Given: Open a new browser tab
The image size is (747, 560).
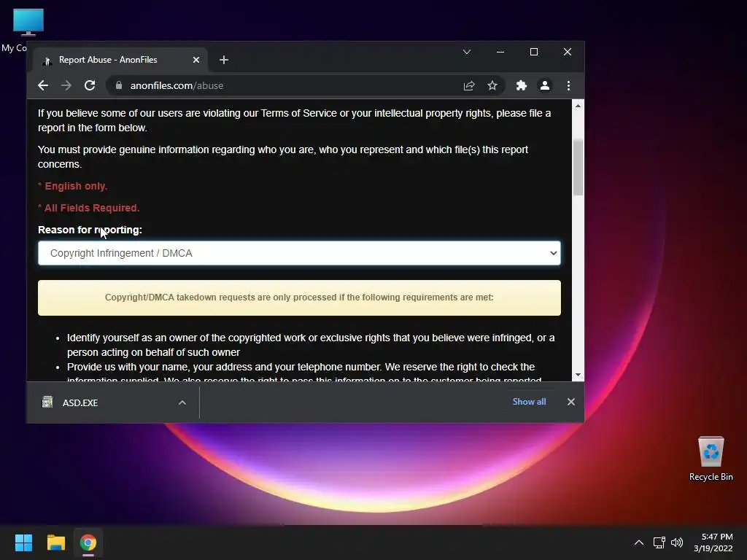Looking at the screenshot, I should [x=224, y=60].
